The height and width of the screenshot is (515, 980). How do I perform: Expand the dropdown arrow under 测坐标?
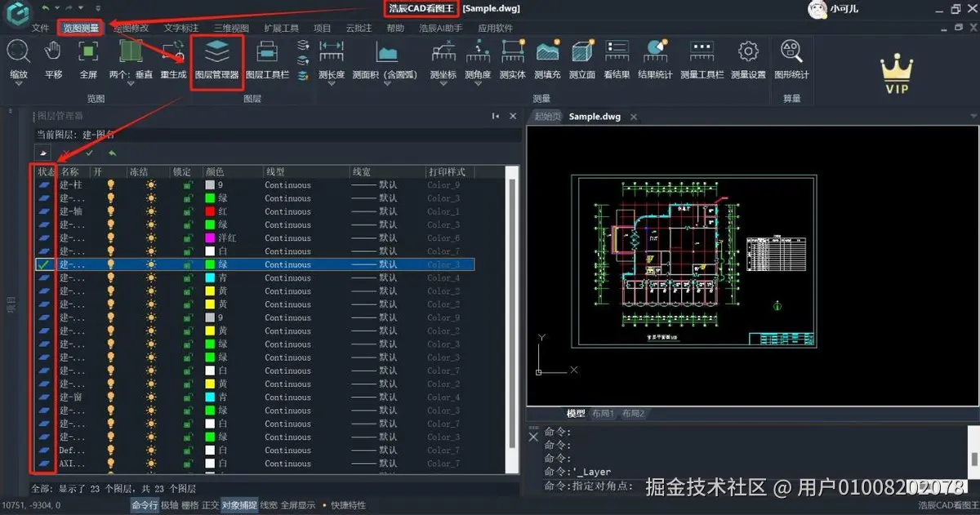pyautogui.click(x=443, y=85)
